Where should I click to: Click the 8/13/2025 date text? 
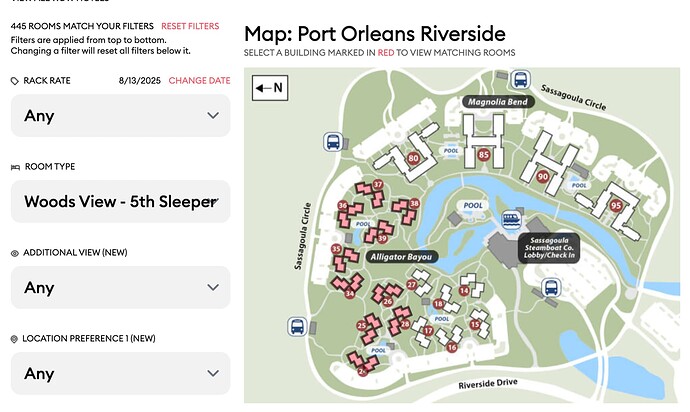[x=139, y=81]
